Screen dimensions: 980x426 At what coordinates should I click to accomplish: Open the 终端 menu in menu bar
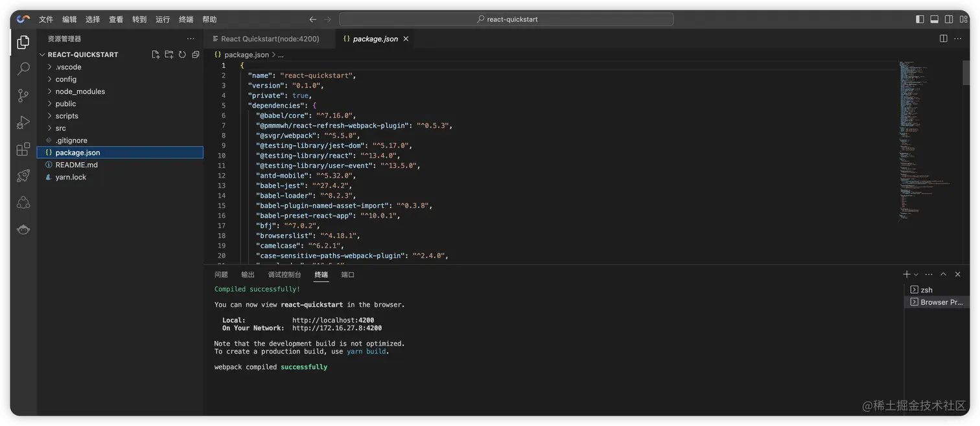click(186, 19)
